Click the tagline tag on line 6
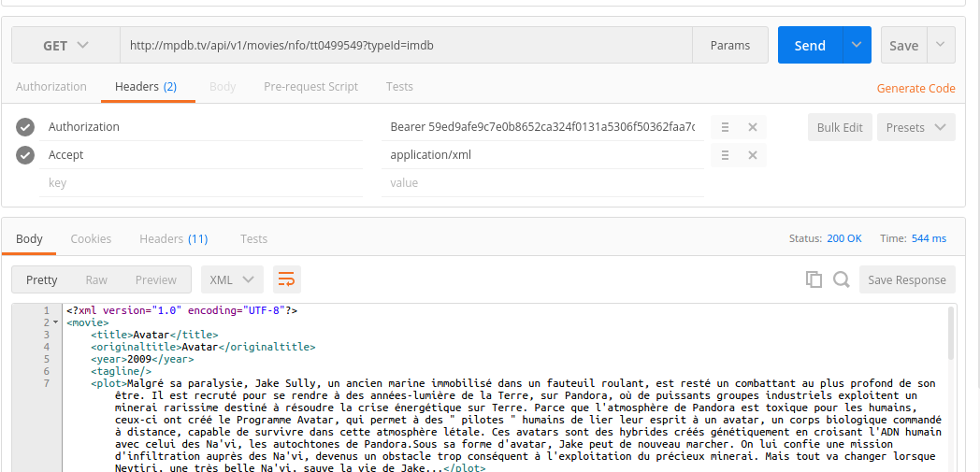Image resolution: width=980 pixels, height=472 pixels. [x=122, y=371]
